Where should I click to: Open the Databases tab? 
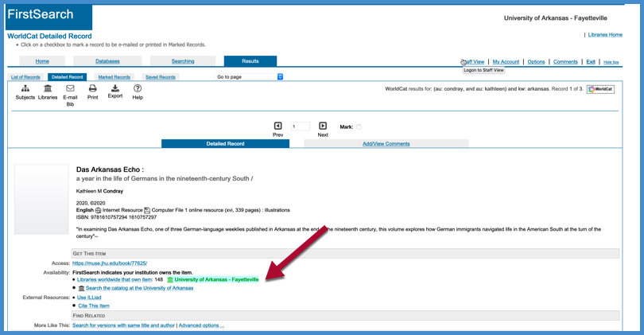coord(107,61)
